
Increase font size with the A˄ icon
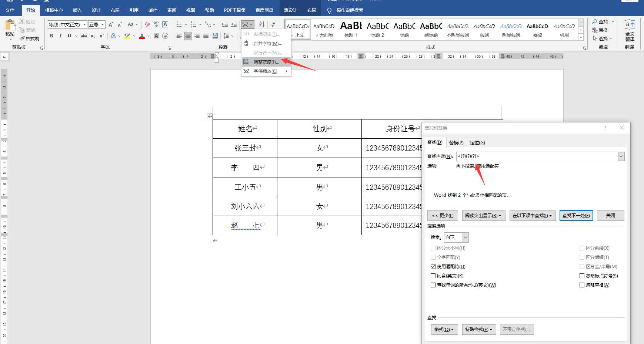point(111,24)
